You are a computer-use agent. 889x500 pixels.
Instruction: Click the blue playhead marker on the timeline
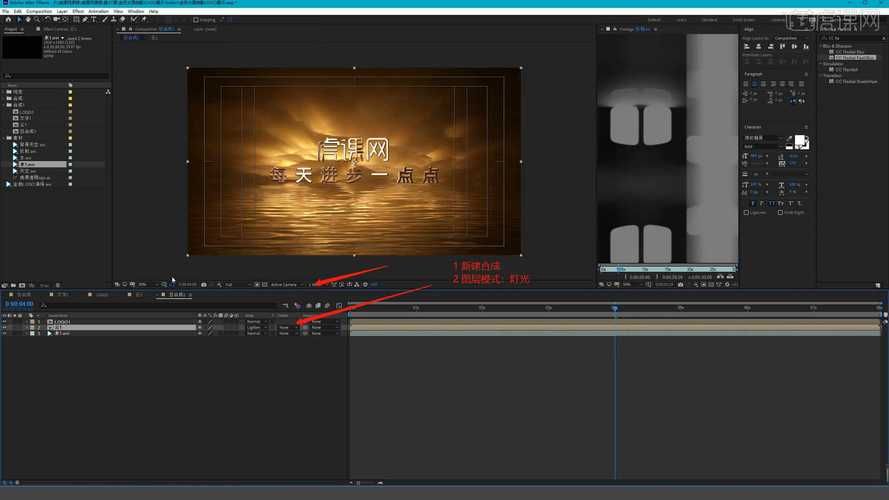coord(615,308)
